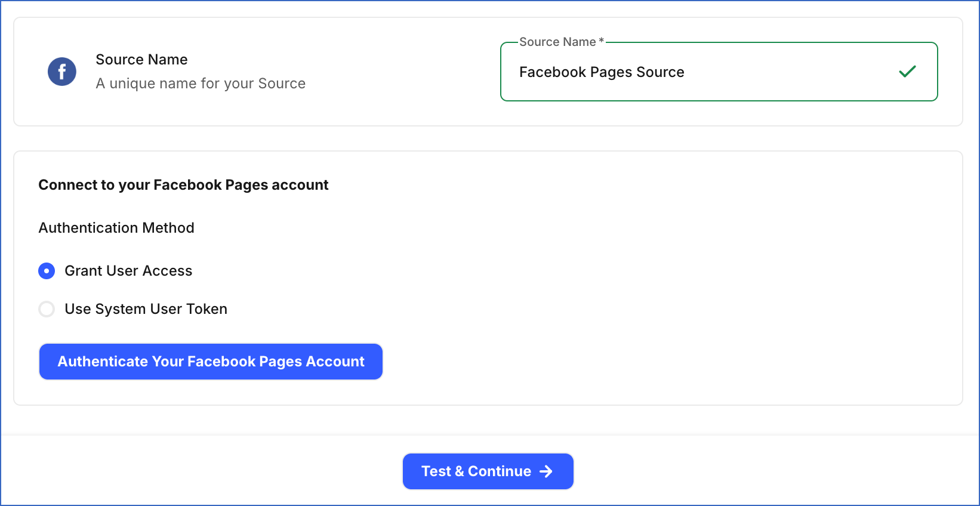Focus the Source Name input field
Screen dimensions: 980x506
pos(719,72)
